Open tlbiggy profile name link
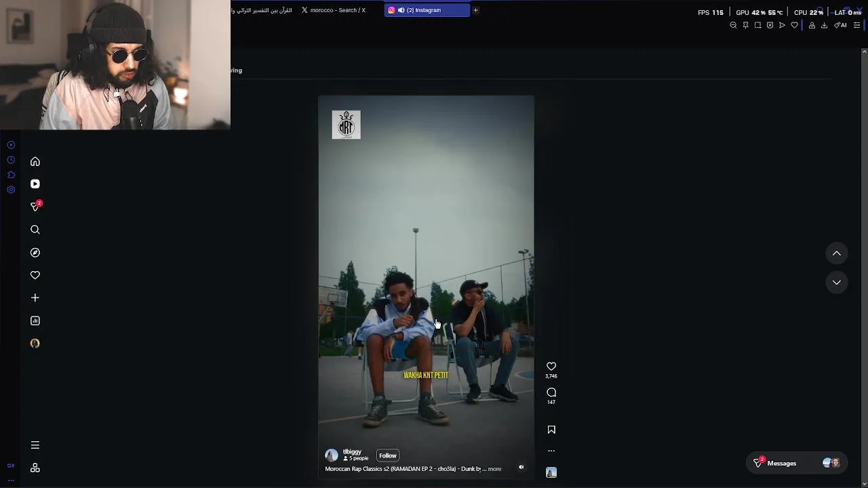 tap(352, 451)
